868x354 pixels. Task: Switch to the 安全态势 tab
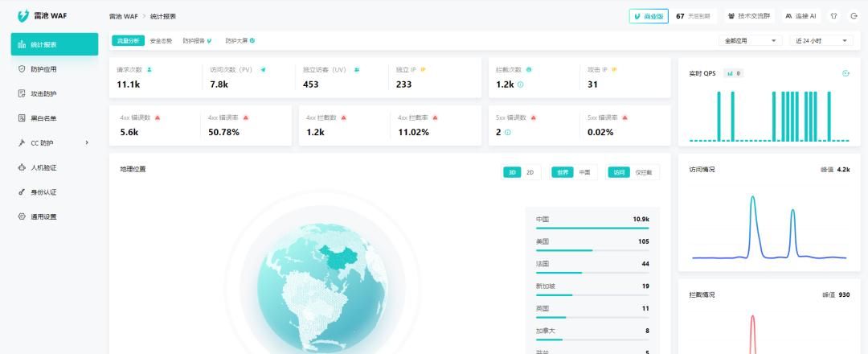tap(161, 40)
